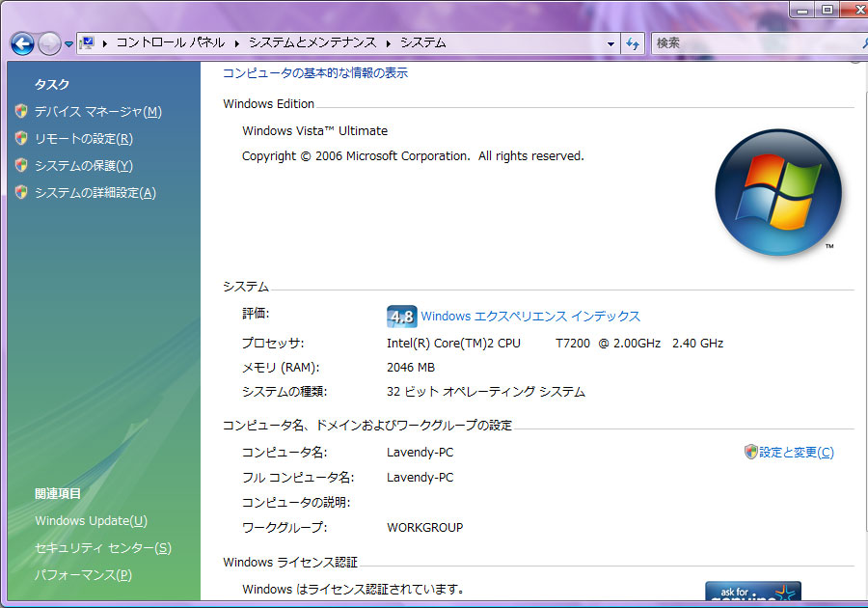Refresh the page with the refresh icon
This screenshot has width=868, height=608.
(632, 43)
